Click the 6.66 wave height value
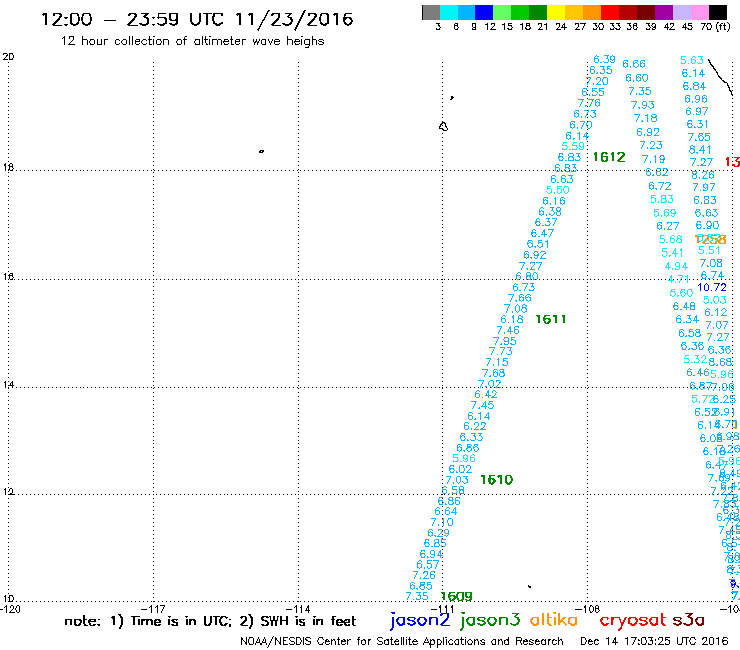Viewport: 740px width, 650px height. click(634, 64)
